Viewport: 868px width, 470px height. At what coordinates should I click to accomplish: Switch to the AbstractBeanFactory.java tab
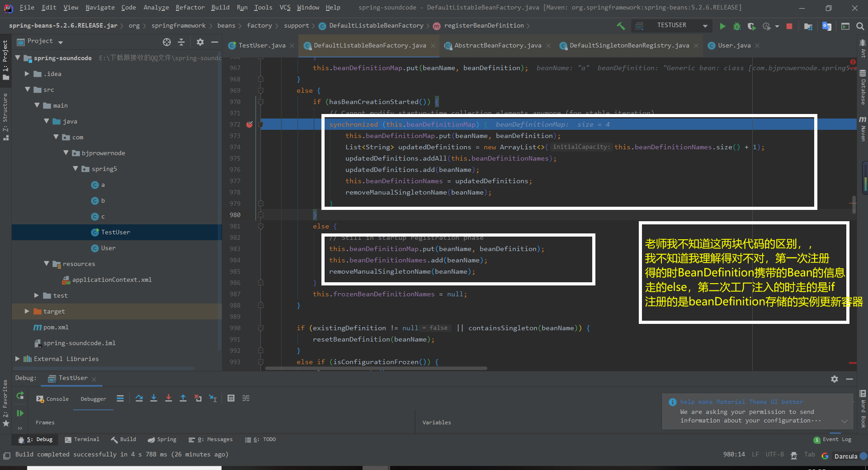click(x=497, y=45)
